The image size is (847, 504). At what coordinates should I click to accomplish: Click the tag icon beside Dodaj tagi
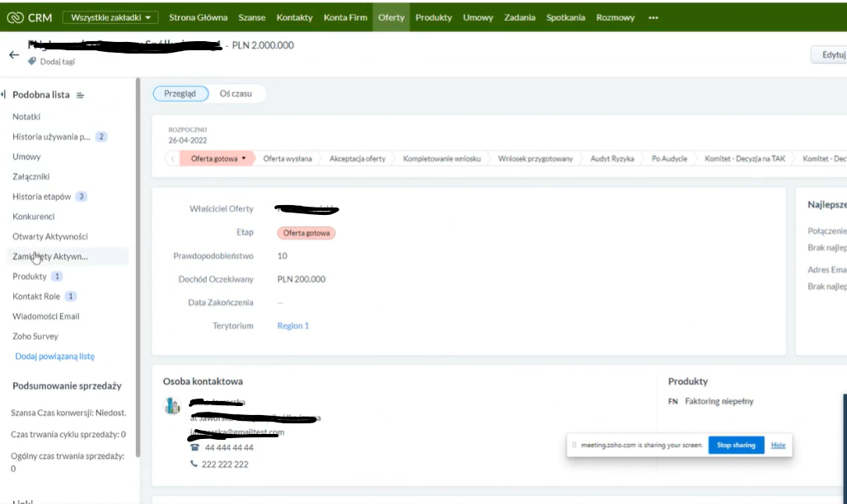[x=32, y=62]
